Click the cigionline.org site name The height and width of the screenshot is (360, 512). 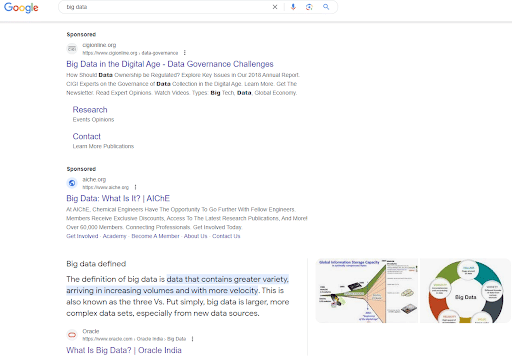[99, 45]
